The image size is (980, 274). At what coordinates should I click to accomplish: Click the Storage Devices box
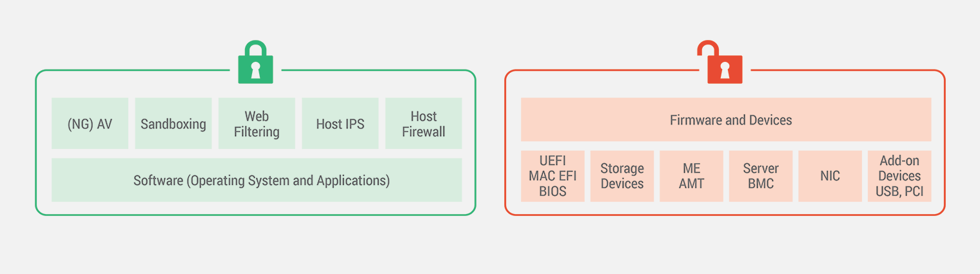click(622, 176)
